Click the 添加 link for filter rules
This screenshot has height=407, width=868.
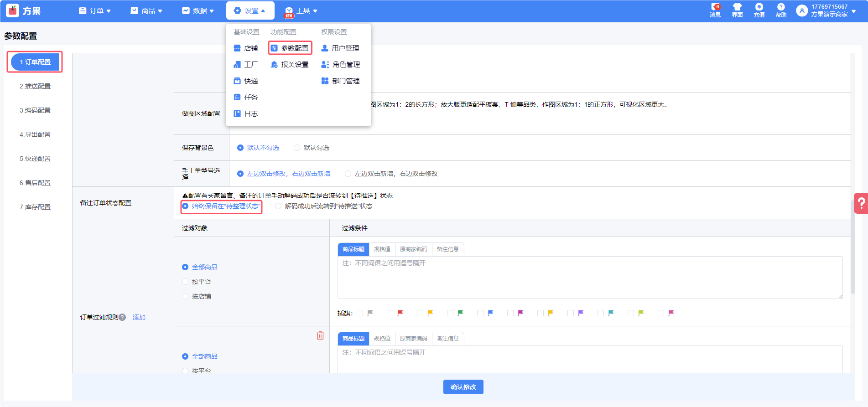139,317
